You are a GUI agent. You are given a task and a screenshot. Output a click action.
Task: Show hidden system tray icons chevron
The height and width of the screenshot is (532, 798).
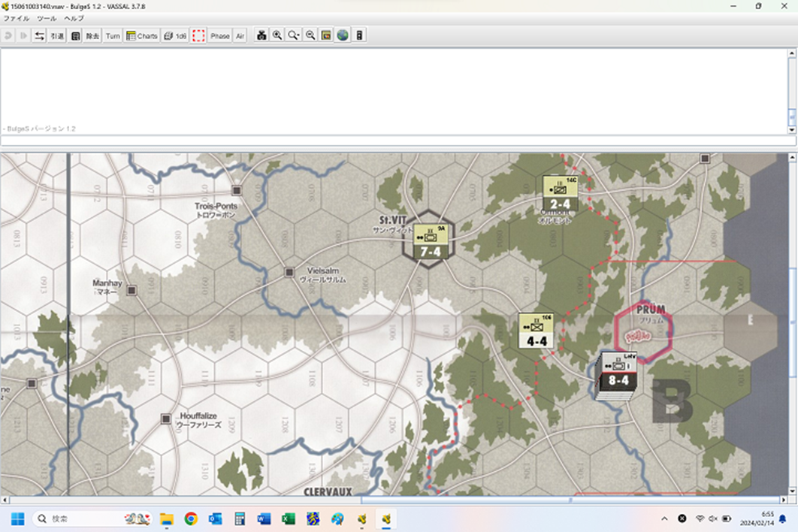click(664, 518)
